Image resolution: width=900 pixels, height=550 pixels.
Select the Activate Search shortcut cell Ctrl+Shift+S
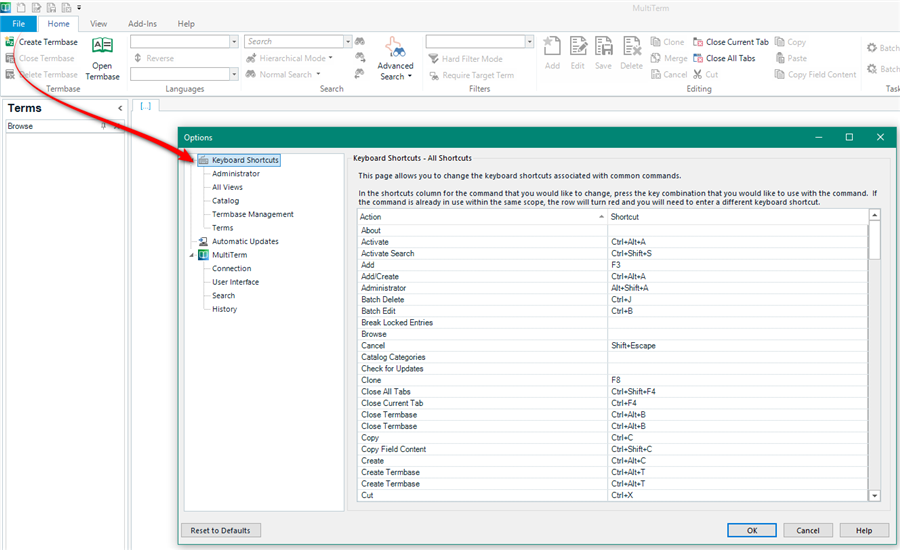point(738,253)
